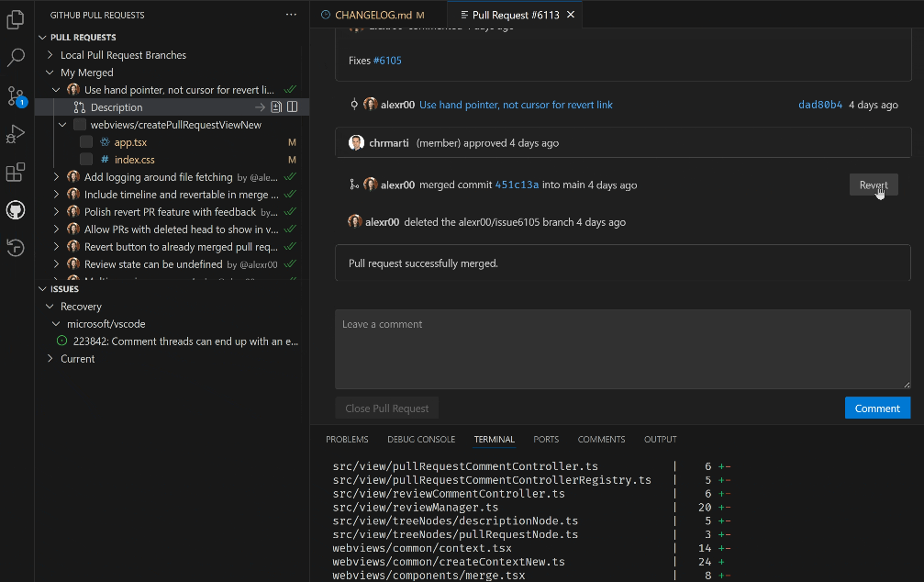Open Source Control view with badge
Viewport: 924px width, 582px height.
[x=16, y=95]
